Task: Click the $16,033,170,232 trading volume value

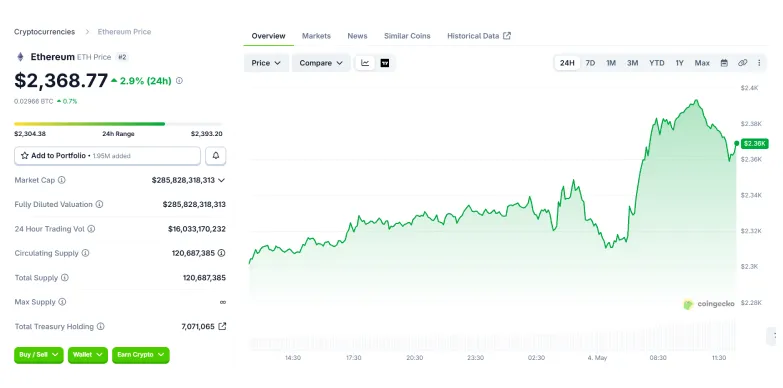Action: tap(197, 229)
